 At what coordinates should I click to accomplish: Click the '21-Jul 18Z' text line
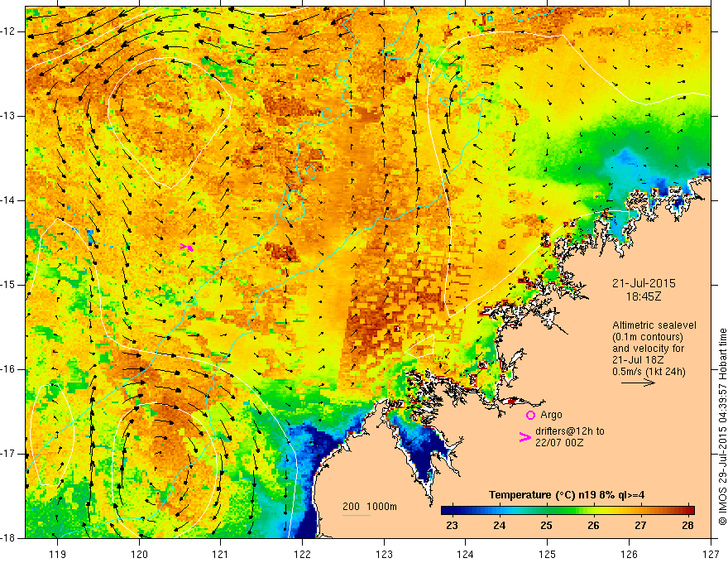click(x=638, y=360)
